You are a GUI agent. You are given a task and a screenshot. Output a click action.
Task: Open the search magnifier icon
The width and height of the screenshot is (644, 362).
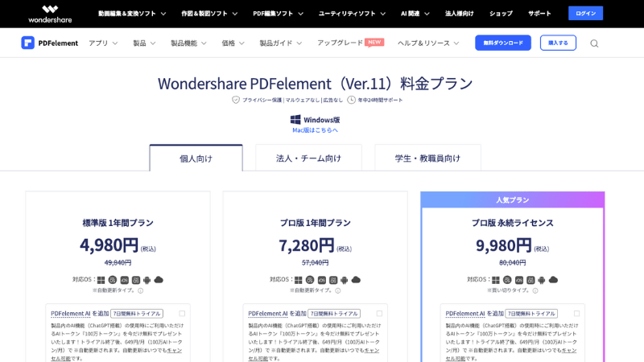(594, 43)
